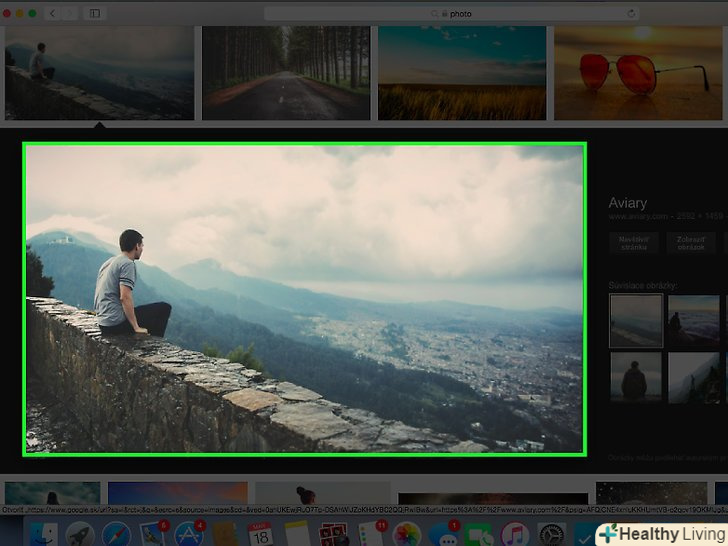Viewport: 728px width, 546px height.
Task: Open the related image of a person sitting above clouds
Action: point(694,321)
